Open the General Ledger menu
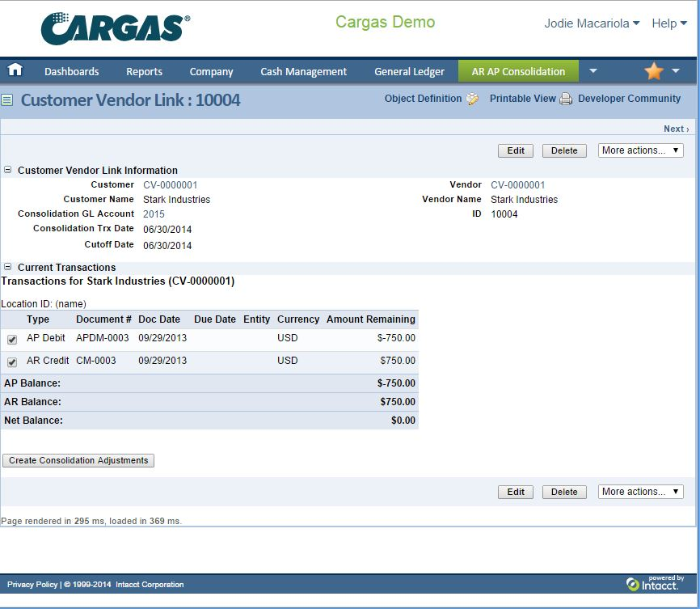 pyautogui.click(x=409, y=71)
